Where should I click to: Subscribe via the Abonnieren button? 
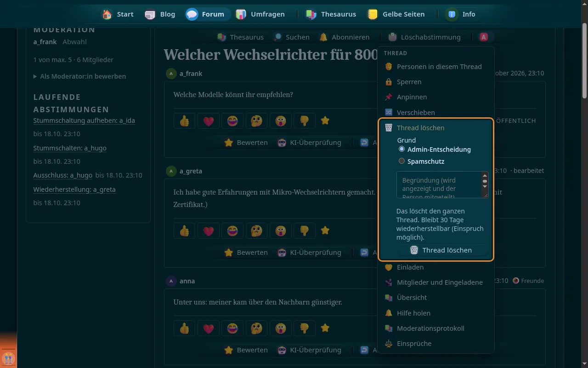[x=345, y=37]
